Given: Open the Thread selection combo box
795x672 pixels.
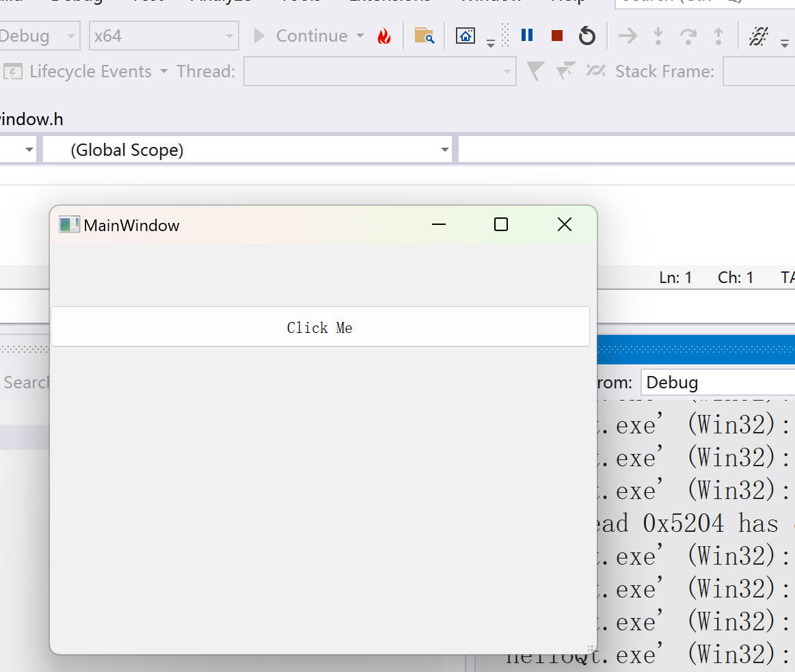Looking at the screenshot, I should 380,71.
